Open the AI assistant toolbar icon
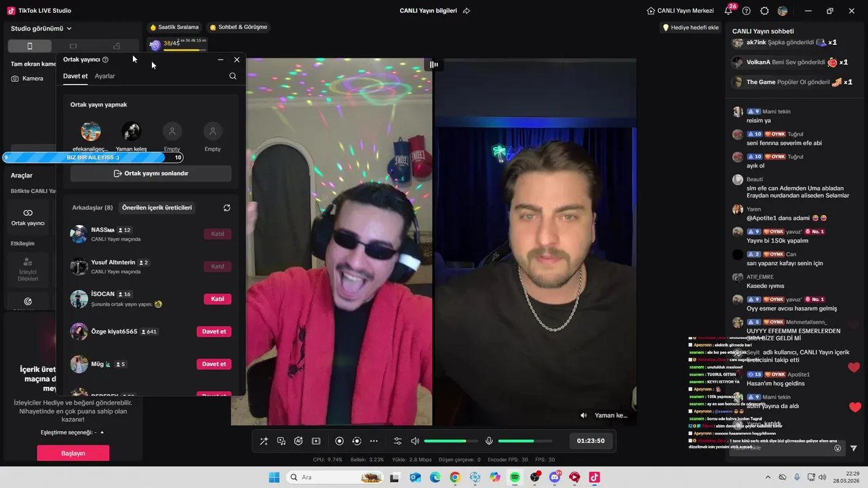868x488 pixels. (x=298, y=441)
